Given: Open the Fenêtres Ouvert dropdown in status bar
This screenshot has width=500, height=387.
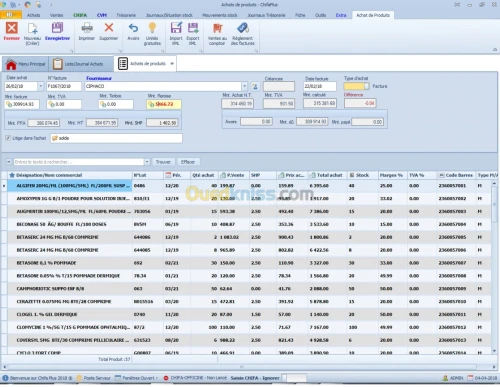Looking at the screenshot, I should (157, 378).
